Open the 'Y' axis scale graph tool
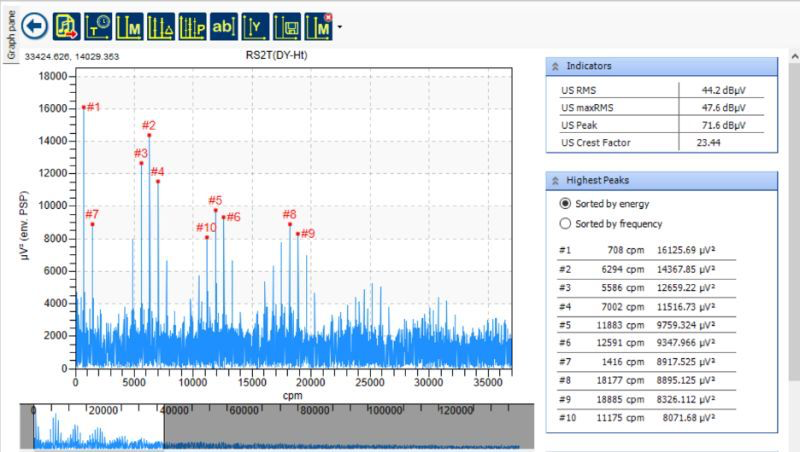 (x=255, y=27)
